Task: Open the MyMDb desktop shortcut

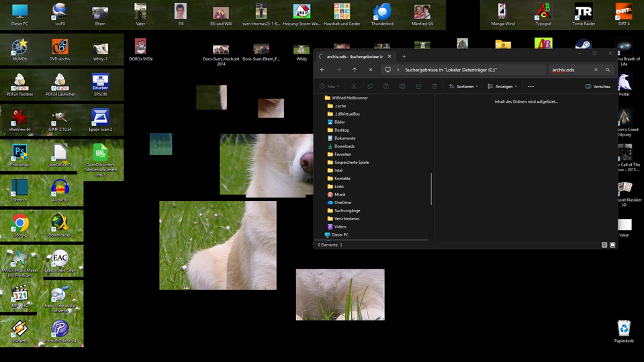Action: click(19, 50)
